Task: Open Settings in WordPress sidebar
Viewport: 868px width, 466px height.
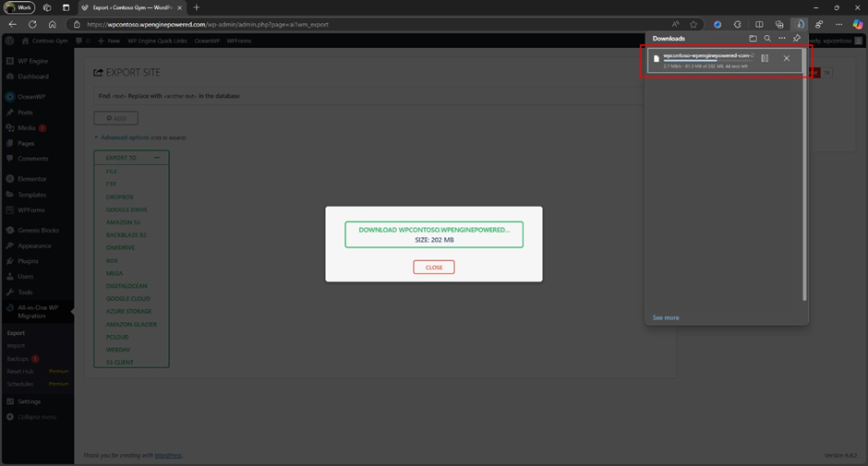Action: [x=29, y=401]
